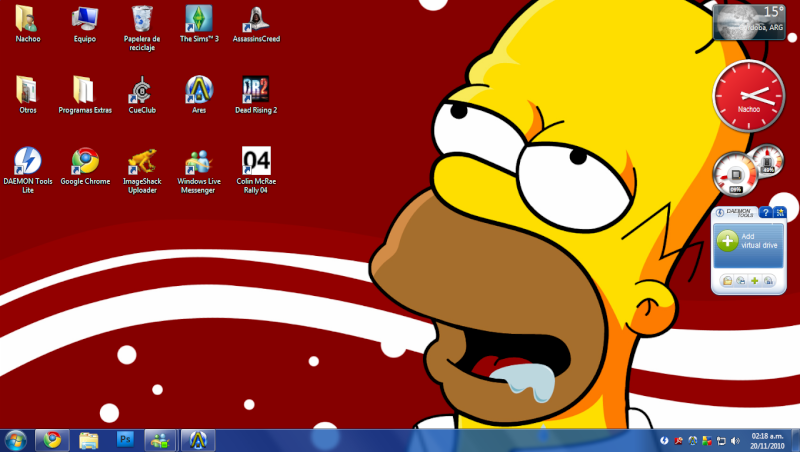Open the volume speaker tray icon

735,441
